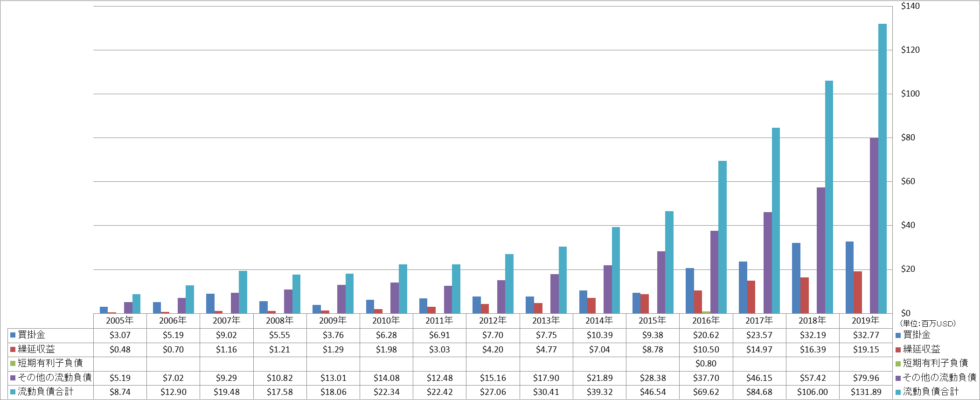Click the $57.42 cell in 2018 column

click(x=813, y=378)
